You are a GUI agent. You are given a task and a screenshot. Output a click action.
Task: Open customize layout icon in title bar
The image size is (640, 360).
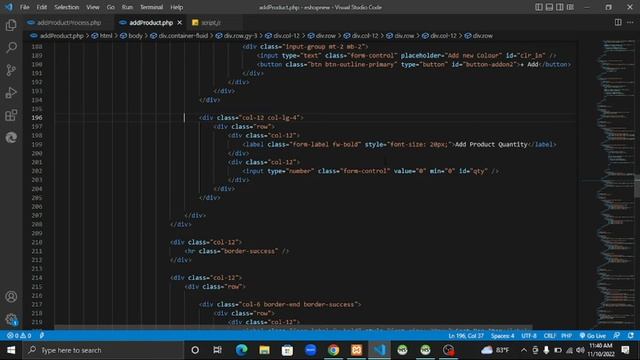[571, 7]
